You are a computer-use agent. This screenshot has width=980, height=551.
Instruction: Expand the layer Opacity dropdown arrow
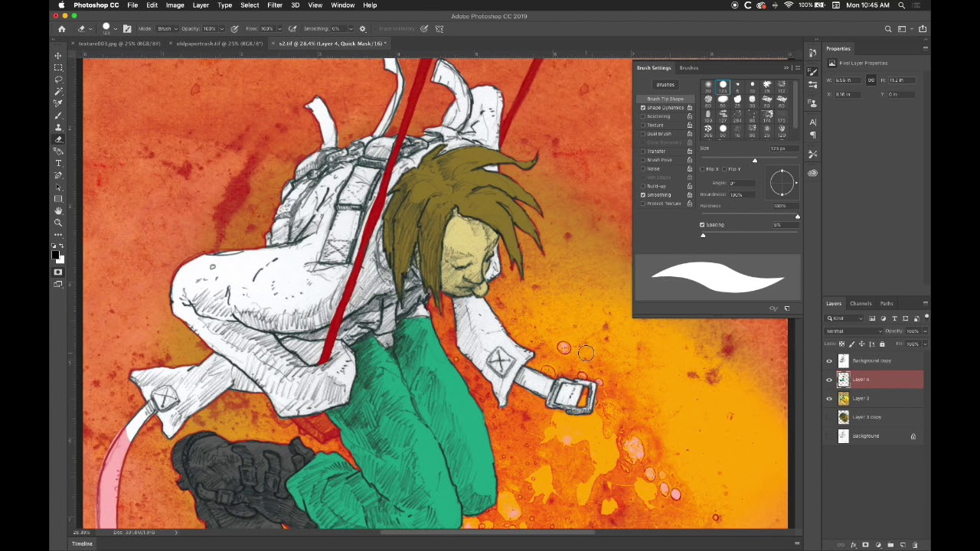(x=925, y=331)
